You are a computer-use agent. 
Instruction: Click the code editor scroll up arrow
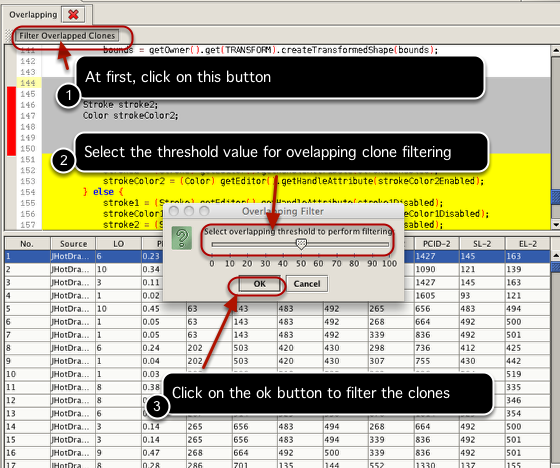pos(556,50)
